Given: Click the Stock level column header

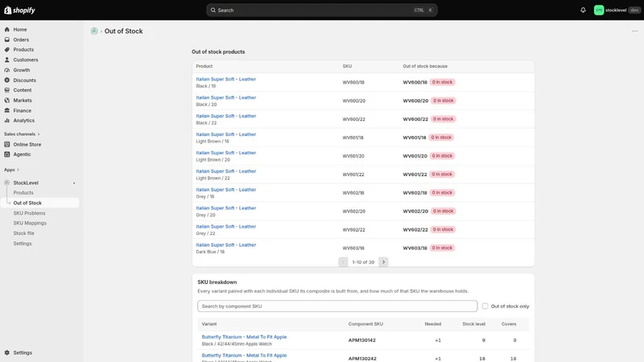Looking at the screenshot, I should coord(473,324).
